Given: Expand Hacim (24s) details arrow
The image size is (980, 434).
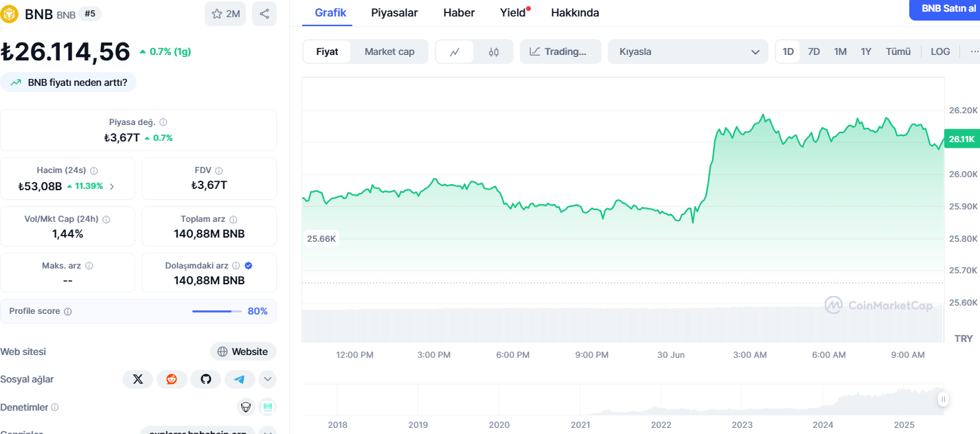Looking at the screenshot, I should pos(112,186).
